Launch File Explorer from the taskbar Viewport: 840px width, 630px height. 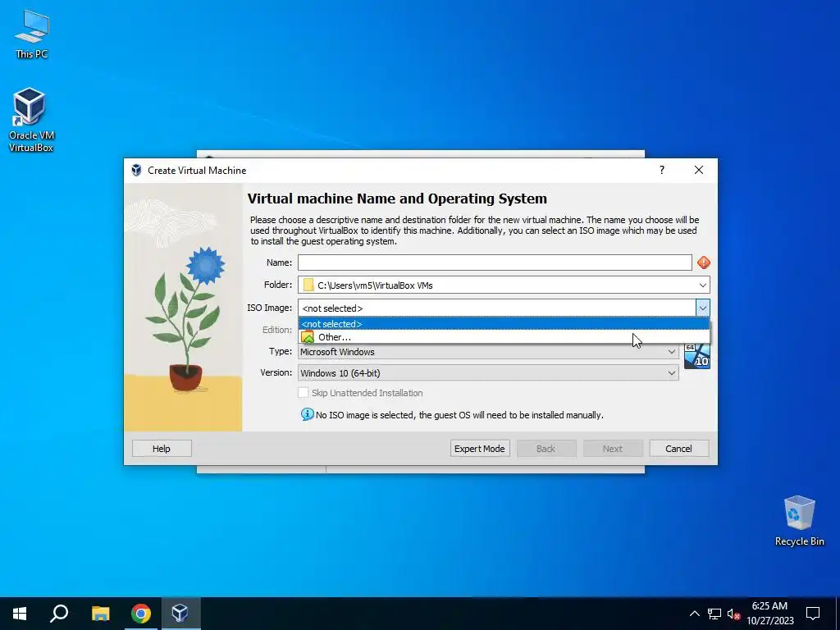pyautogui.click(x=100, y=614)
